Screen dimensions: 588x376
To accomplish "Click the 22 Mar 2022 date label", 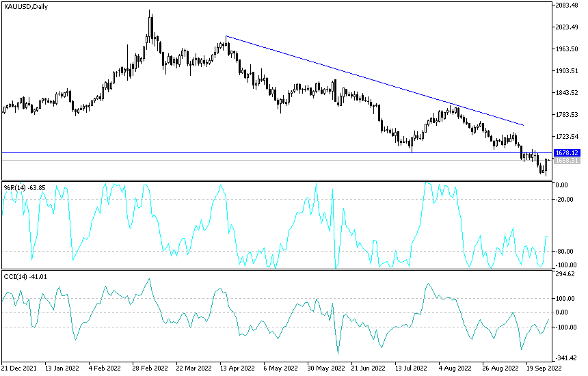I will click(194, 368).
